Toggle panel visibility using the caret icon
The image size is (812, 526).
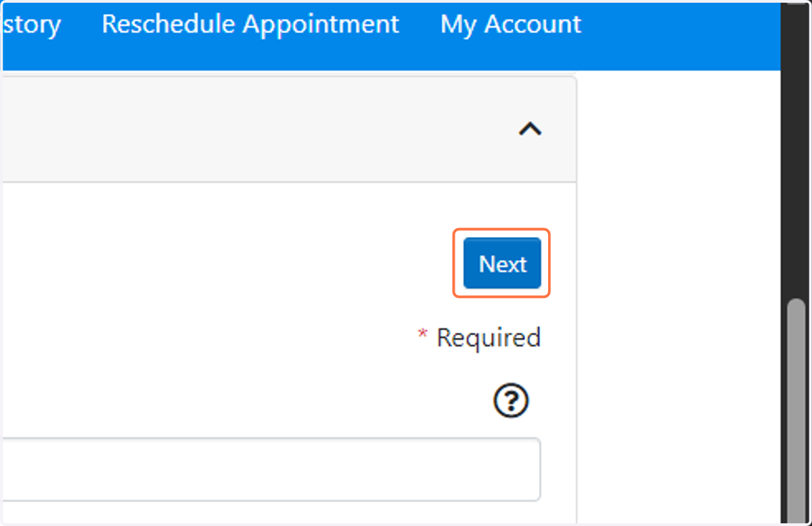530,129
